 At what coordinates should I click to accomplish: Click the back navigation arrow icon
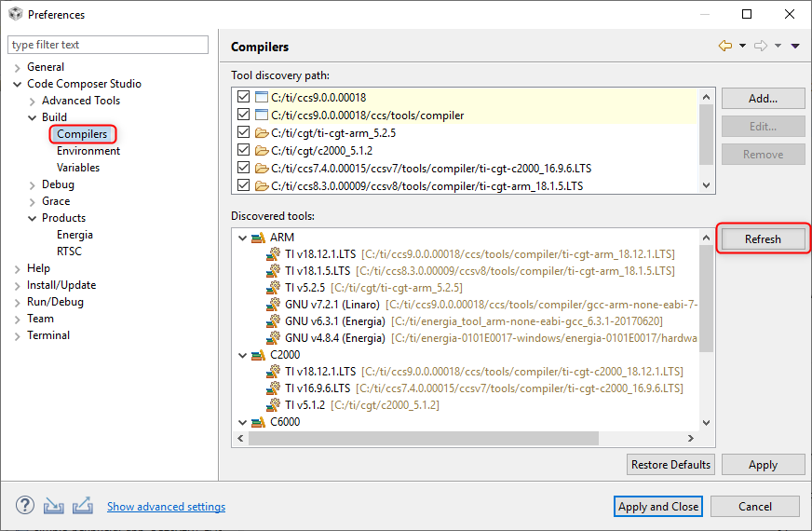(725, 46)
